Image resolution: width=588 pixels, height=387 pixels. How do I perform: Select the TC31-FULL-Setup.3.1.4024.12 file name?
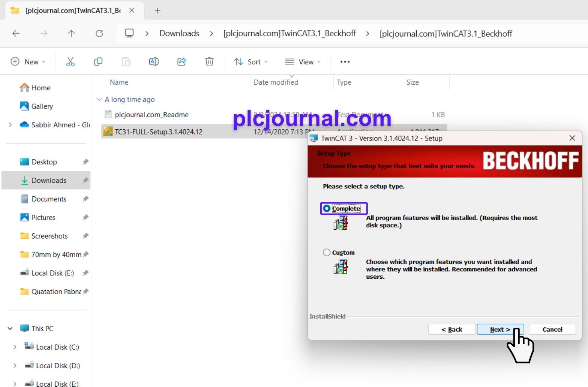(159, 132)
